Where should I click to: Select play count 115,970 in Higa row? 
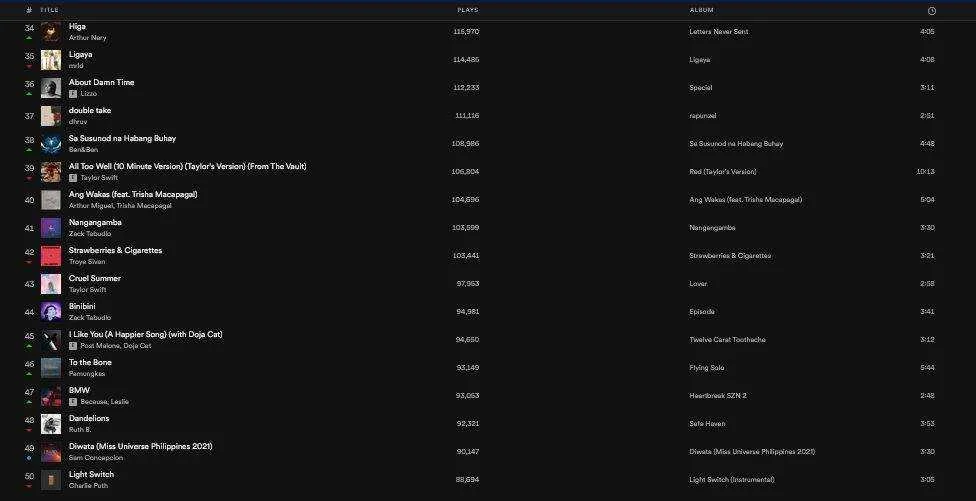[x=466, y=32]
